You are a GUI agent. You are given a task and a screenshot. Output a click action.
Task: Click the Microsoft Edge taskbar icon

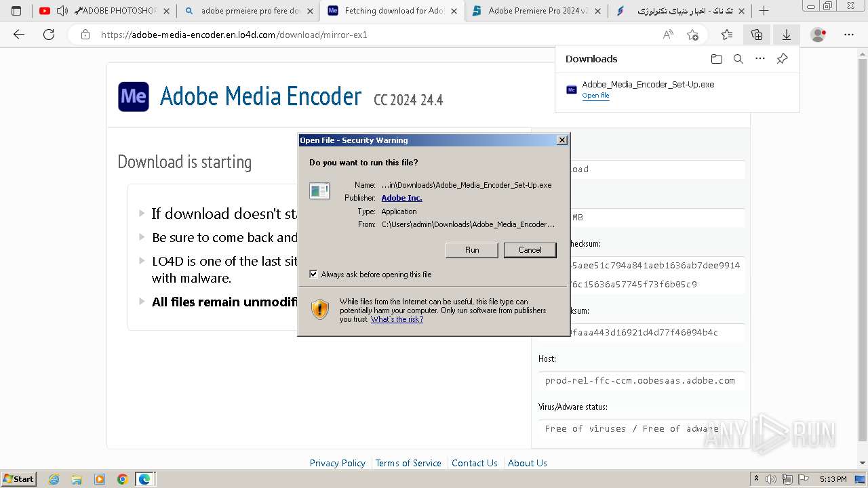[x=144, y=479]
